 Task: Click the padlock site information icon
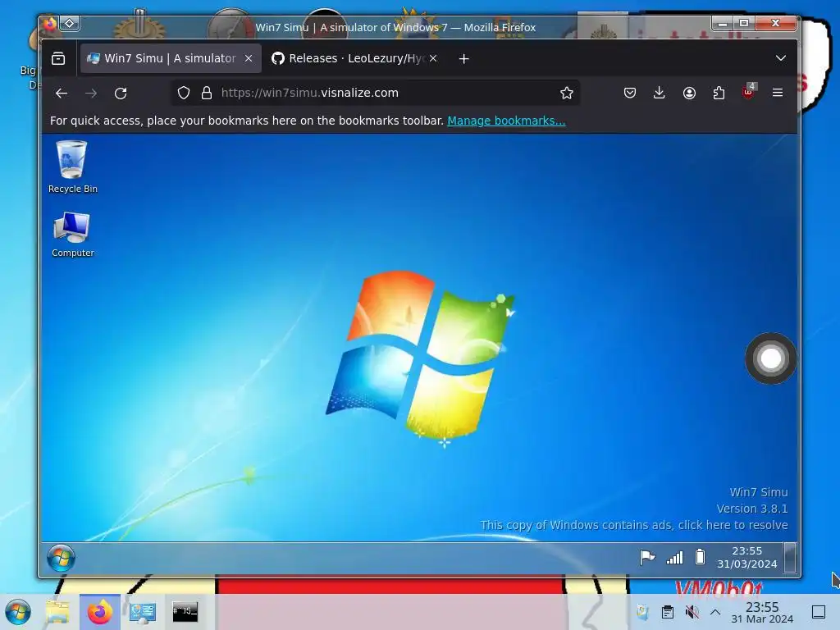(x=206, y=94)
